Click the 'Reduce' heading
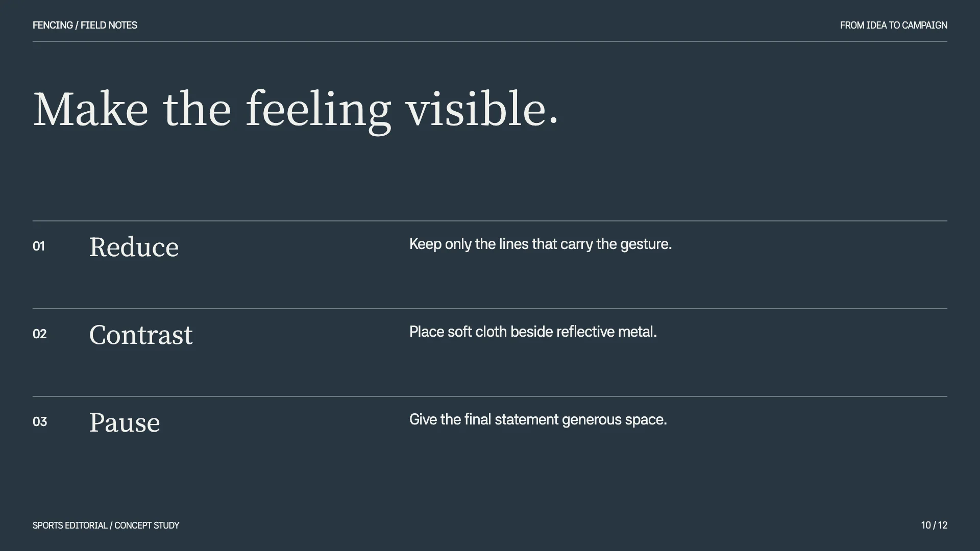This screenshot has width=980, height=551. (134, 247)
